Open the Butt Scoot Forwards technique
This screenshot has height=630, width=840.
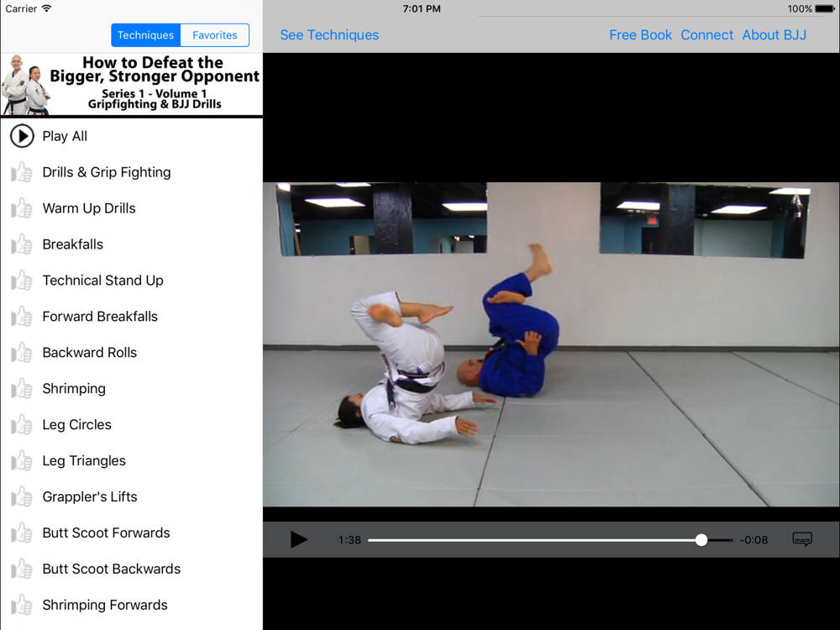pyautogui.click(x=106, y=533)
